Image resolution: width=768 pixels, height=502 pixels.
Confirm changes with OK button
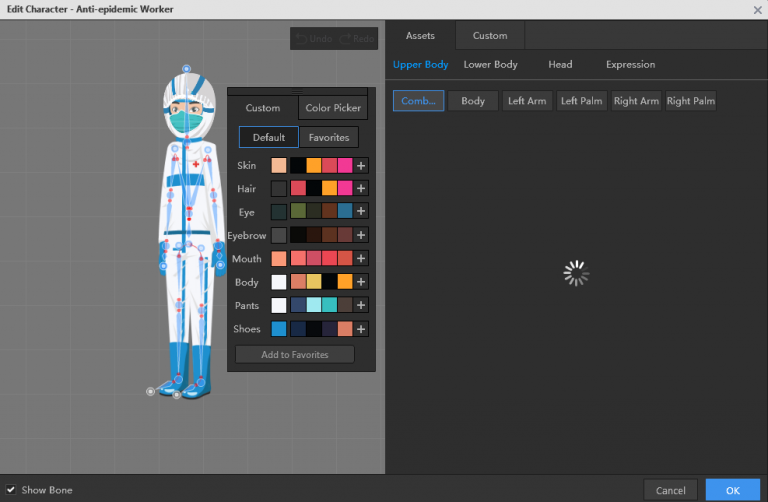click(732, 490)
